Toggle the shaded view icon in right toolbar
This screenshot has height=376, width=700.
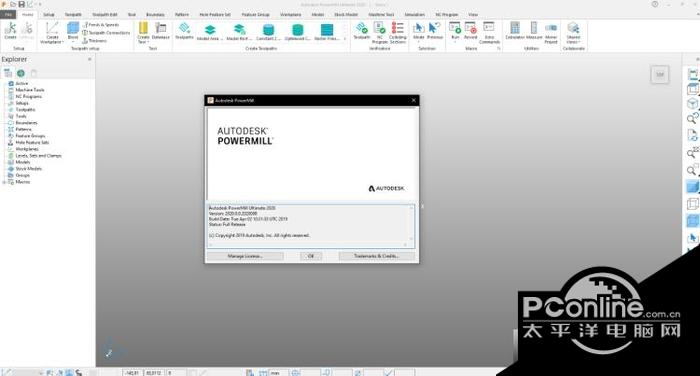[x=692, y=186]
